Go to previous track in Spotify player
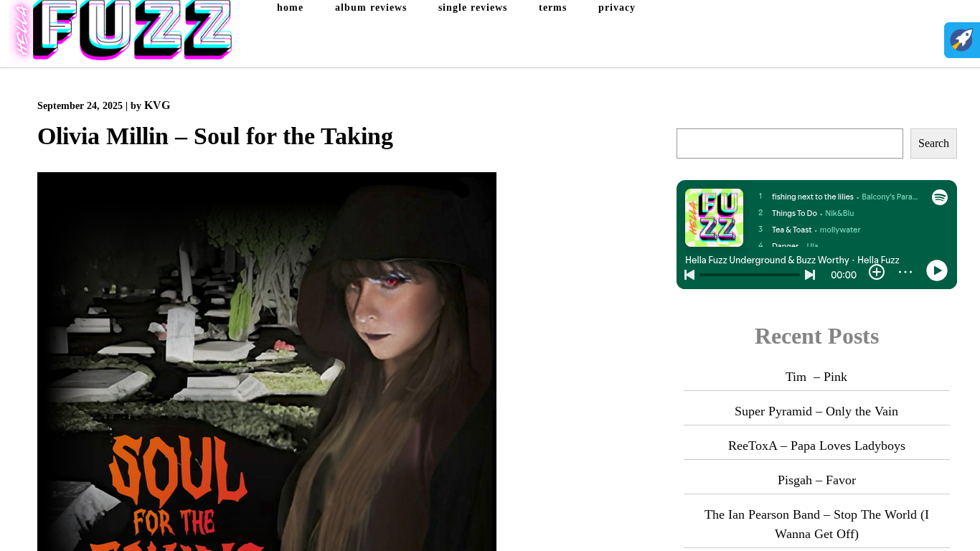This screenshot has width=980, height=551. 689,275
